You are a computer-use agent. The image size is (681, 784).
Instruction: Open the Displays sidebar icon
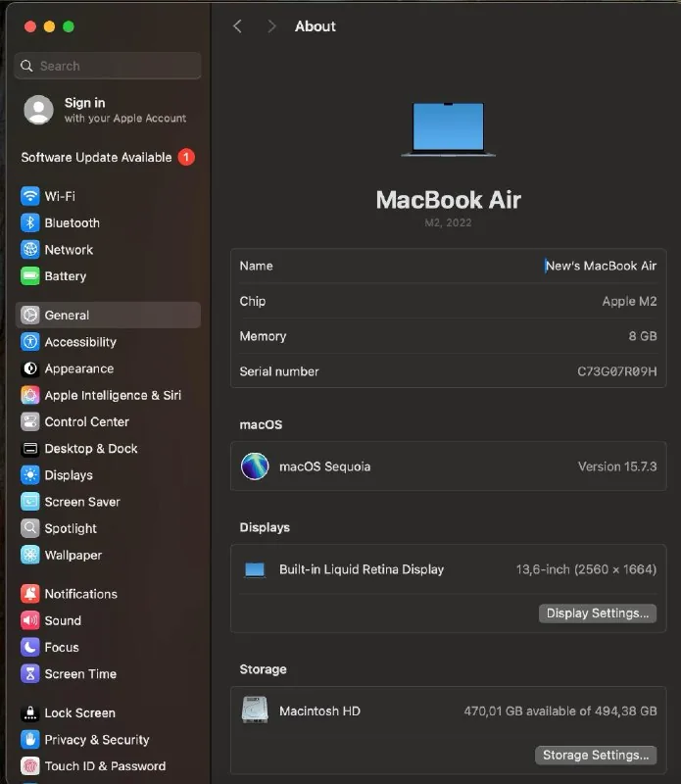pos(30,475)
